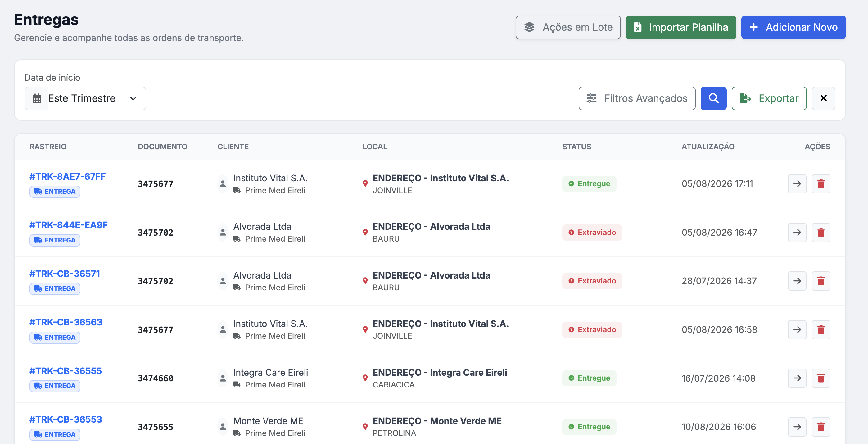Click Extraviado status badge for #TRK-CB-36563
This screenshot has height=444, width=868.
[592, 329]
